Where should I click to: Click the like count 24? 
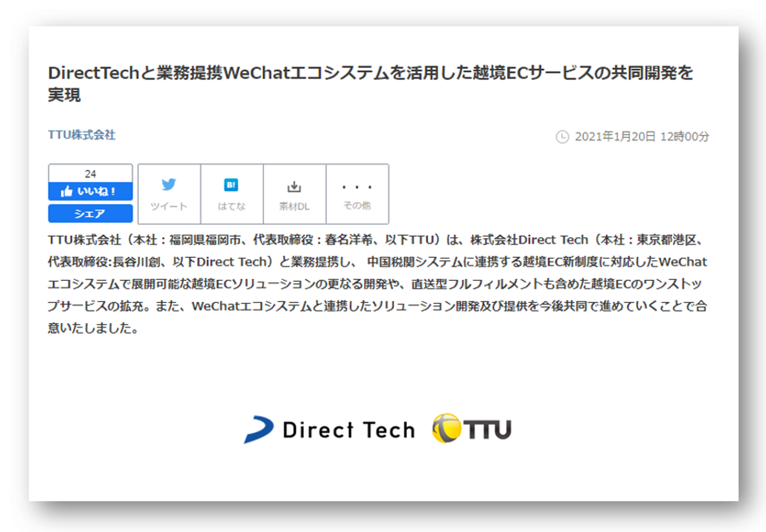point(90,174)
